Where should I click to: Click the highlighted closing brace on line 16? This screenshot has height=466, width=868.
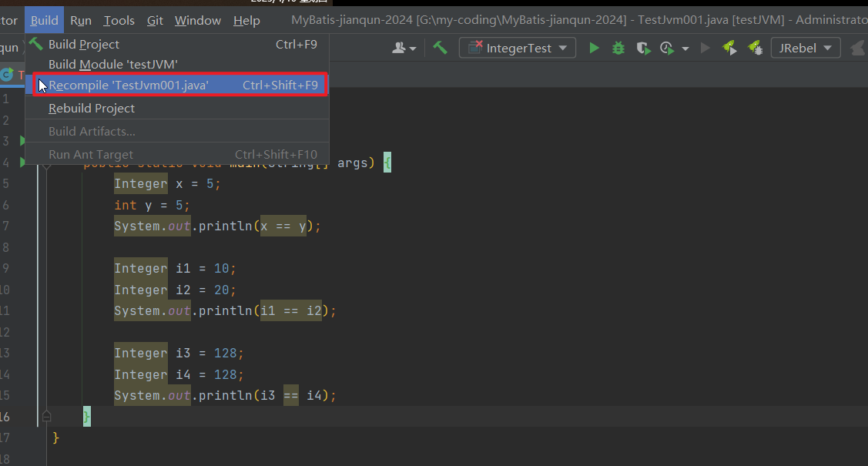(87, 416)
